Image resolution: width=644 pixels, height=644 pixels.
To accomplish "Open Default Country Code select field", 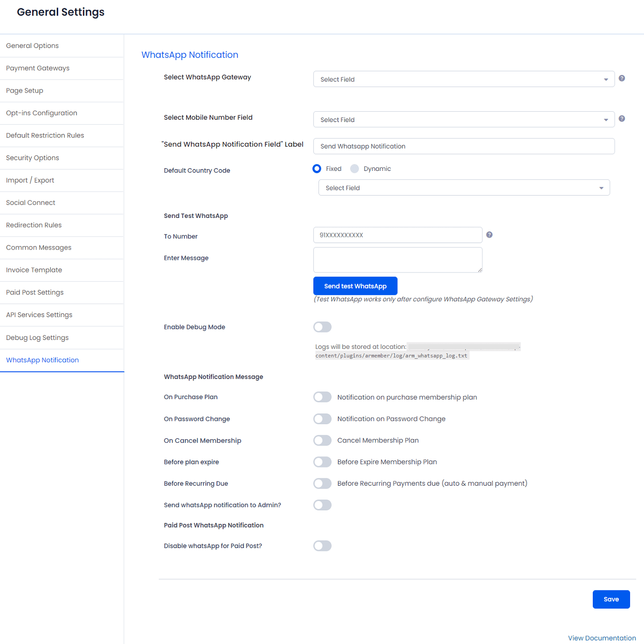I will click(464, 188).
